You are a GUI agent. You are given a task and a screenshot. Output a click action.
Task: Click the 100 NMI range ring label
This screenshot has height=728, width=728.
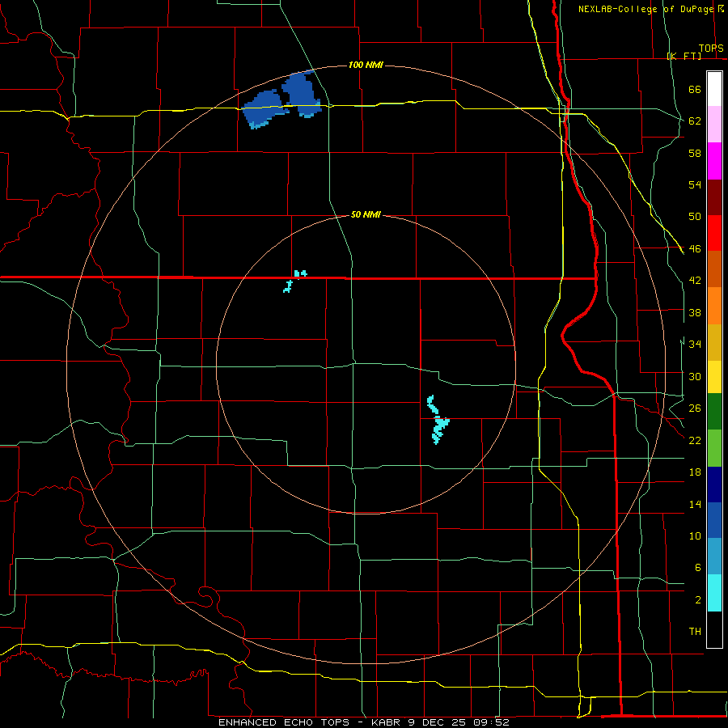coord(366,65)
